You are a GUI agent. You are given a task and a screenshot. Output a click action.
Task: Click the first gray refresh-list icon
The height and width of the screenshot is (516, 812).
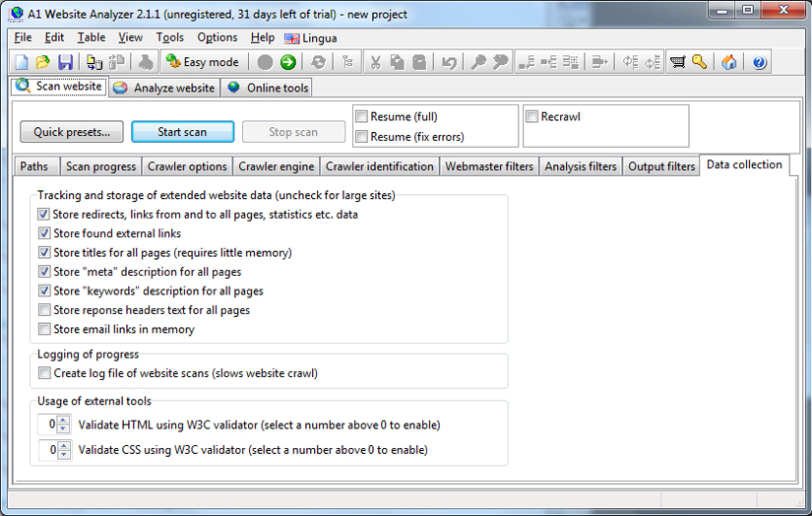(x=630, y=62)
